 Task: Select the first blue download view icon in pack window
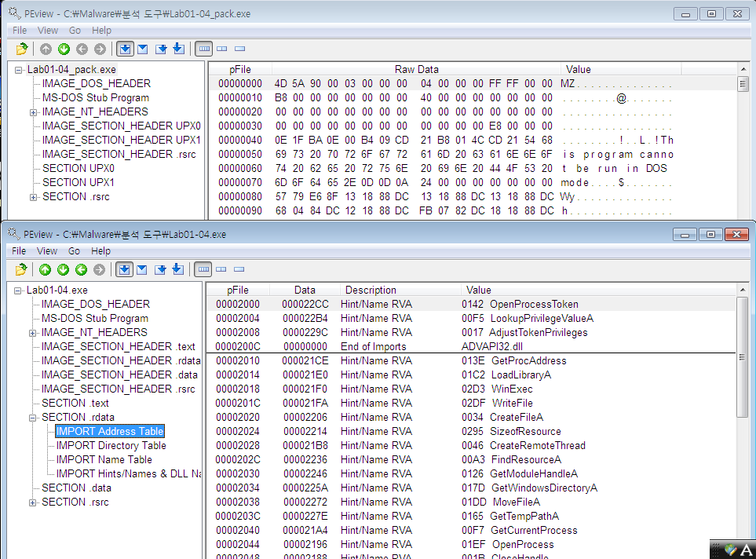(x=125, y=49)
